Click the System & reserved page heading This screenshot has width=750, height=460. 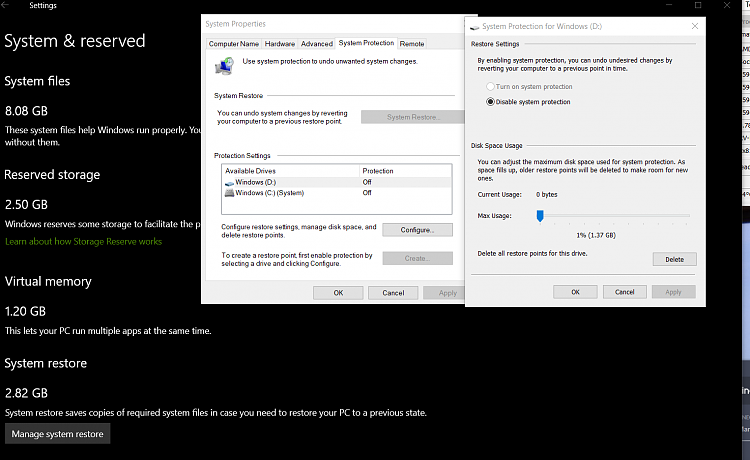tap(75, 41)
